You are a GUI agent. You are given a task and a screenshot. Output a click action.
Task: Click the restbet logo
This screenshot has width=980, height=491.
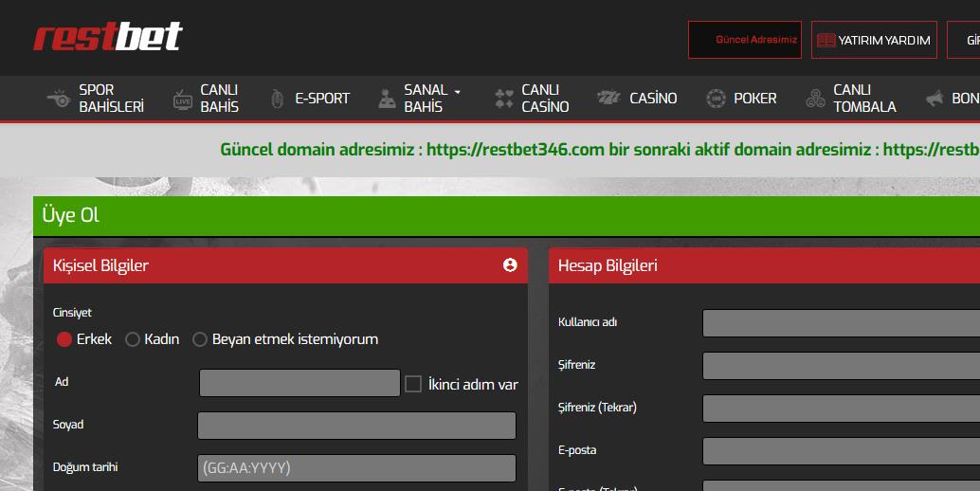(x=107, y=36)
